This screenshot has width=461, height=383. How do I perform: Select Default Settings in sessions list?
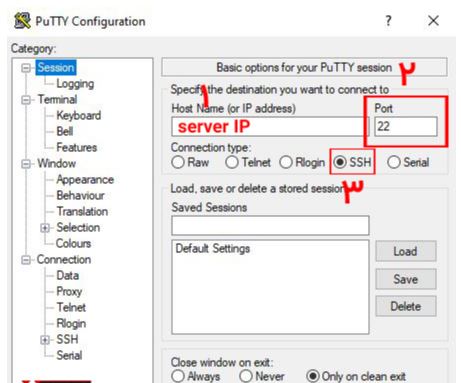tap(213, 248)
